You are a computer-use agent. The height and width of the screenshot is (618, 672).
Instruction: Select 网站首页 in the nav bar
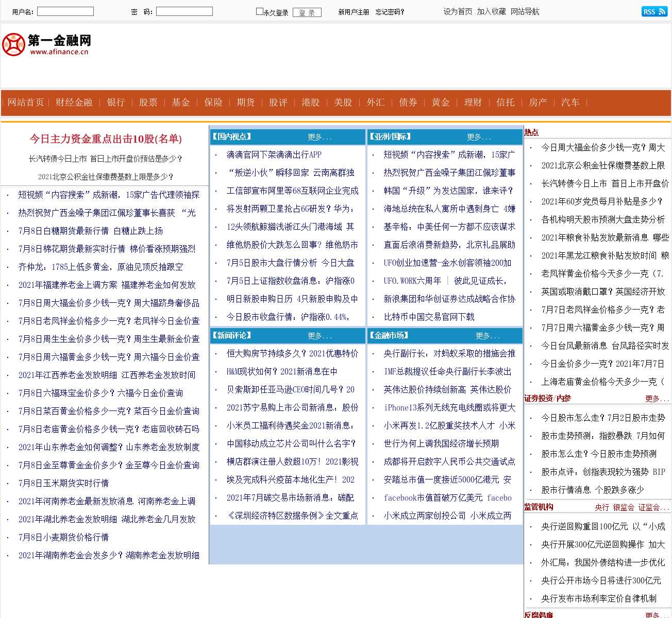click(26, 102)
